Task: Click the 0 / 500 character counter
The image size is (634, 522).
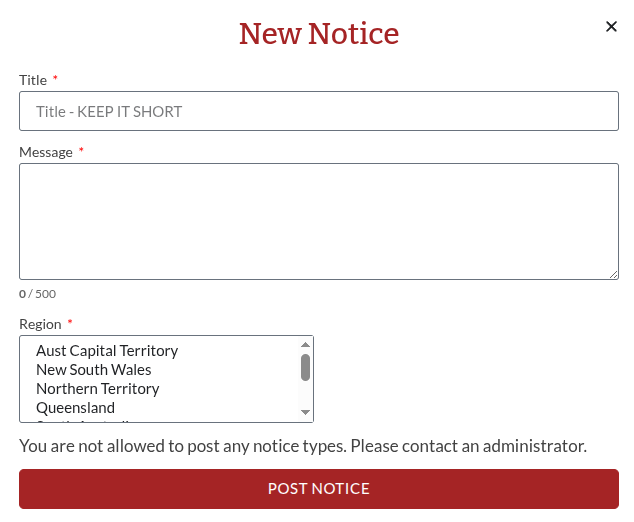Action: click(38, 294)
